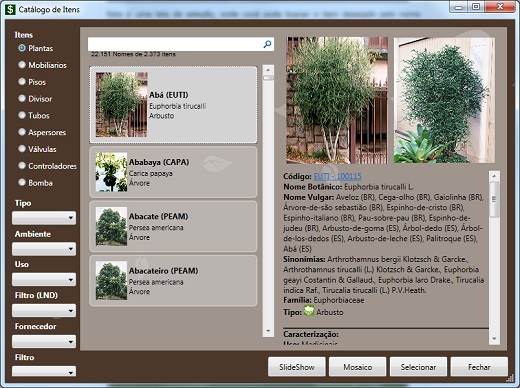Open the Filtro (LND) dropdown
The image size is (520, 388).
tap(44, 310)
